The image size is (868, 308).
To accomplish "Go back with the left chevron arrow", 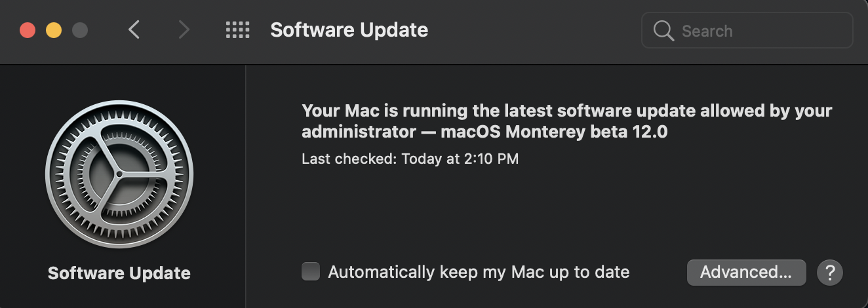I will (134, 29).
